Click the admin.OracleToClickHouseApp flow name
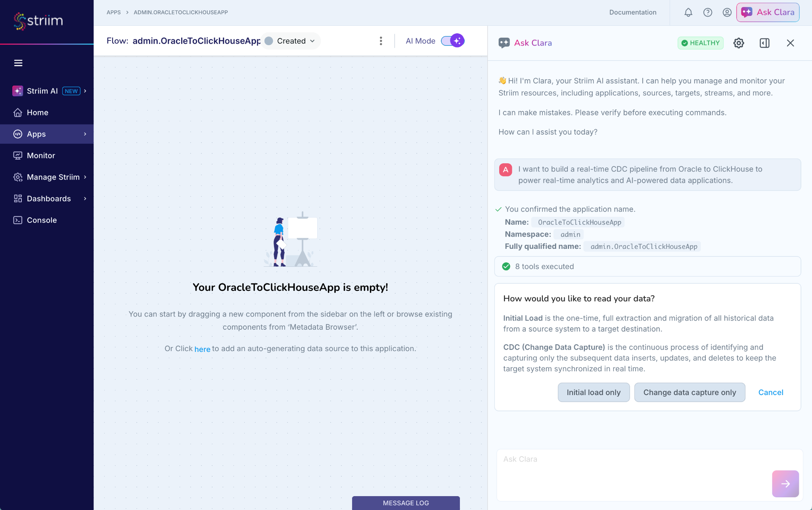Screen dimensions: 812x510 tap(196, 41)
